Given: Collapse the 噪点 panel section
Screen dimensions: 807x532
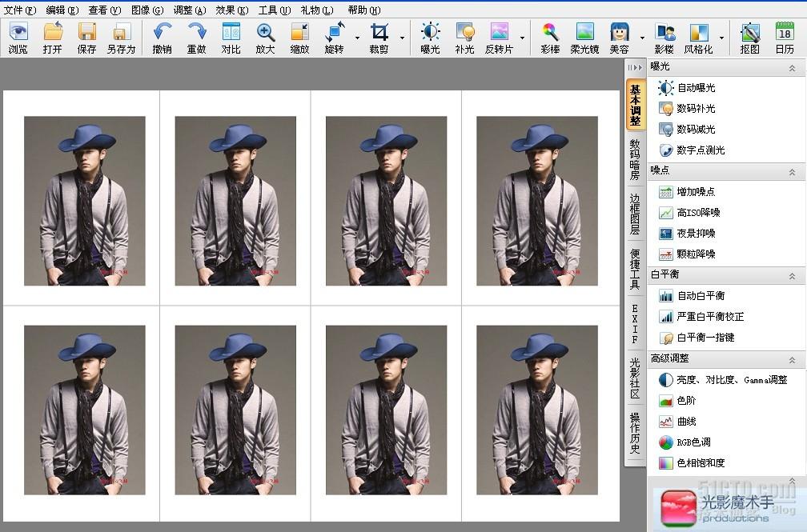Looking at the screenshot, I should coord(792,172).
